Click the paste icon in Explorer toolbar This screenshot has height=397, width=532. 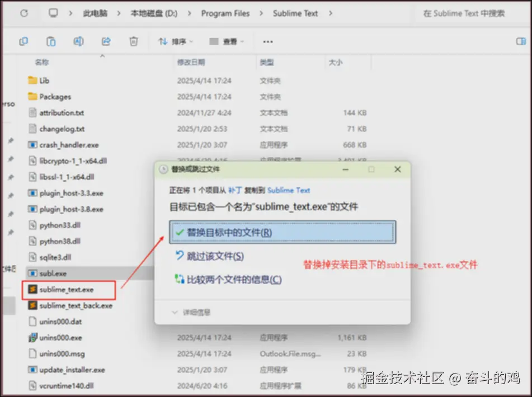tap(51, 41)
